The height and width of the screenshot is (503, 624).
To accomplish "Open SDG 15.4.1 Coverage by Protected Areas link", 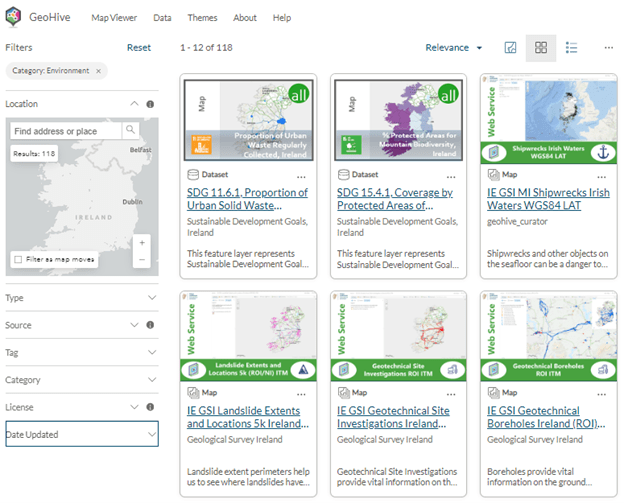I will point(395,199).
